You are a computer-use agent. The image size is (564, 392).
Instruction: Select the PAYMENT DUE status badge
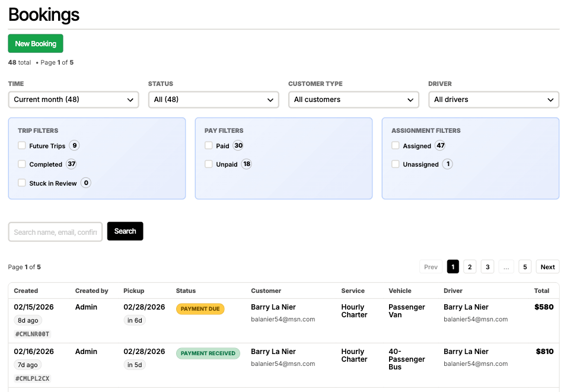pos(200,308)
